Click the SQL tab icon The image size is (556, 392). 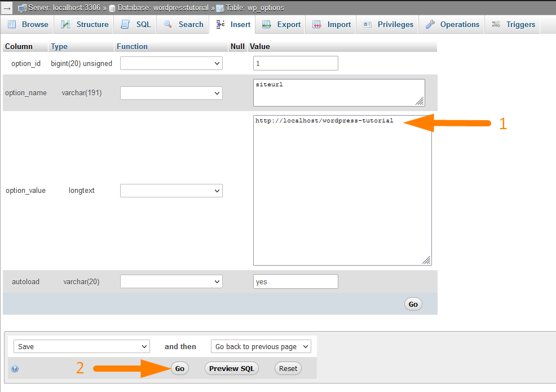pos(125,24)
